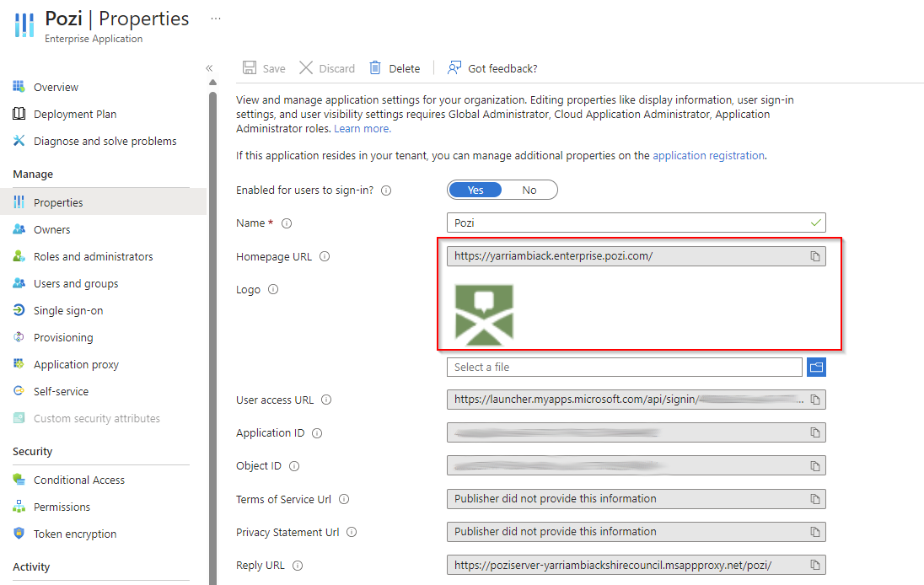Set Enabled for users to sign-in to No
Viewport: 924px width, 585px height.
pos(529,190)
